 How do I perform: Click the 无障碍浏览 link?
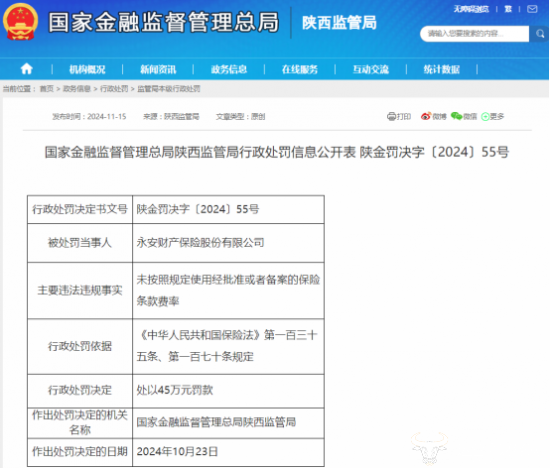(x=471, y=9)
